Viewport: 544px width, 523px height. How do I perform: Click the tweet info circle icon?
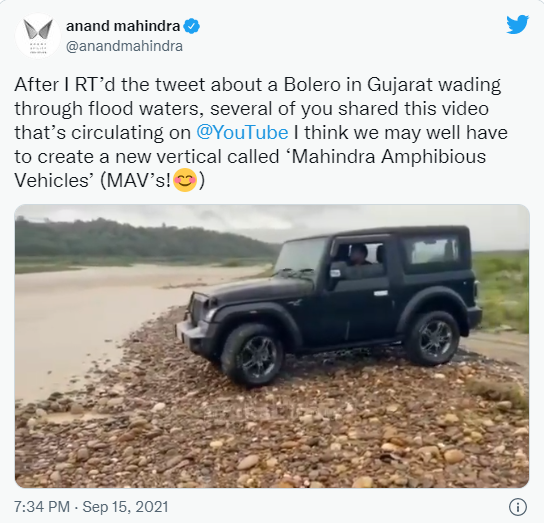point(518,507)
